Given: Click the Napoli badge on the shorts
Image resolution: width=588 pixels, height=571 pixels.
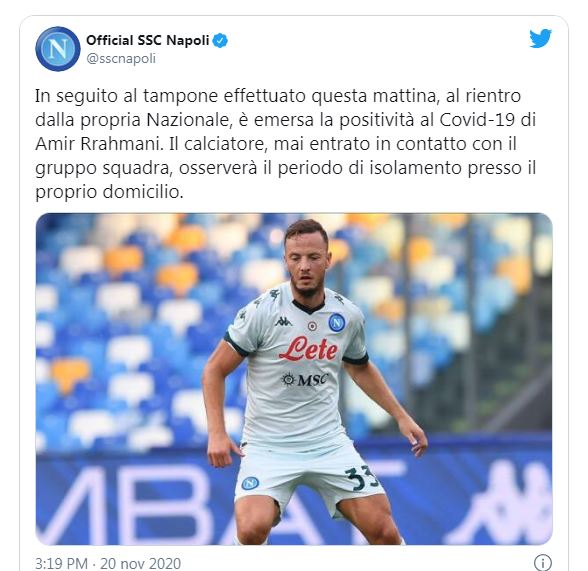Looking at the screenshot, I should (x=250, y=483).
